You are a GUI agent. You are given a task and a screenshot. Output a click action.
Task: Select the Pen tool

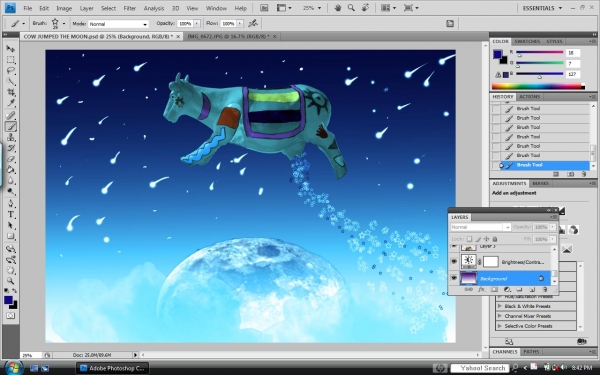[11, 203]
